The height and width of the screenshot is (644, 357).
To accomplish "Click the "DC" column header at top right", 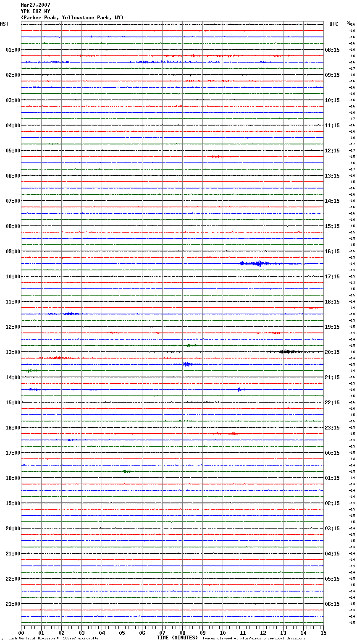I will click(349, 23).
